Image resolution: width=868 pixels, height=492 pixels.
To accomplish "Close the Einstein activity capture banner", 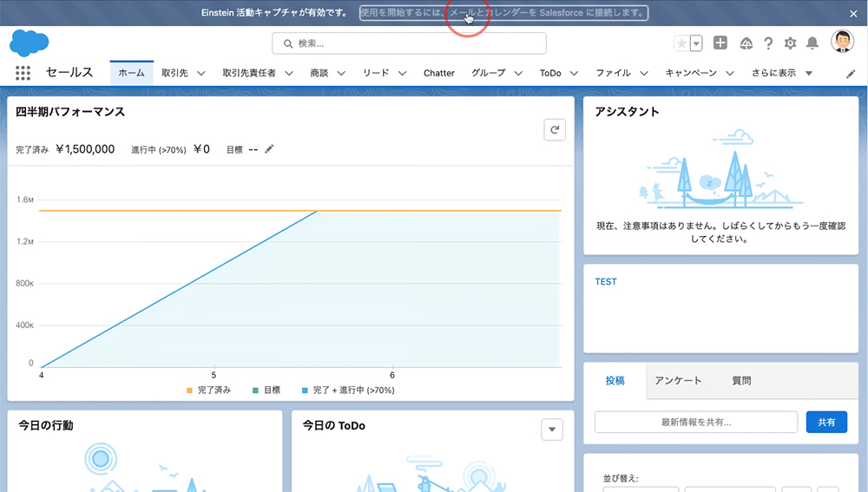I will coord(853,13).
